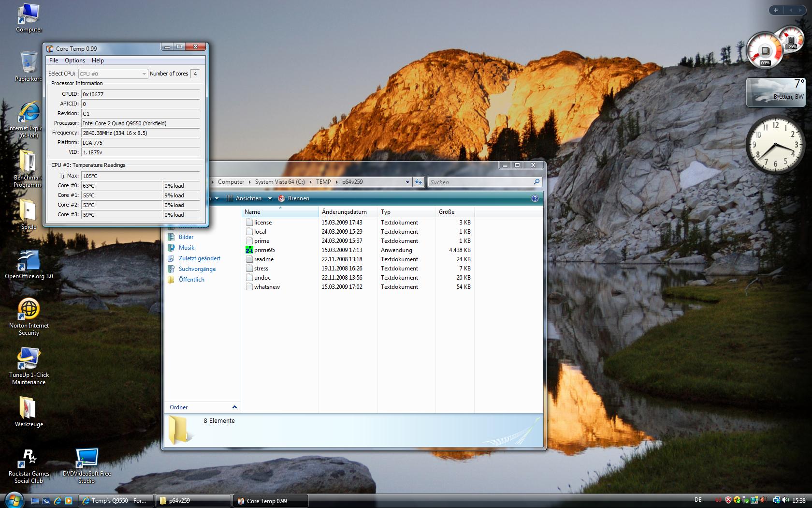Open the address bar history dropdown arrow

point(407,182)
